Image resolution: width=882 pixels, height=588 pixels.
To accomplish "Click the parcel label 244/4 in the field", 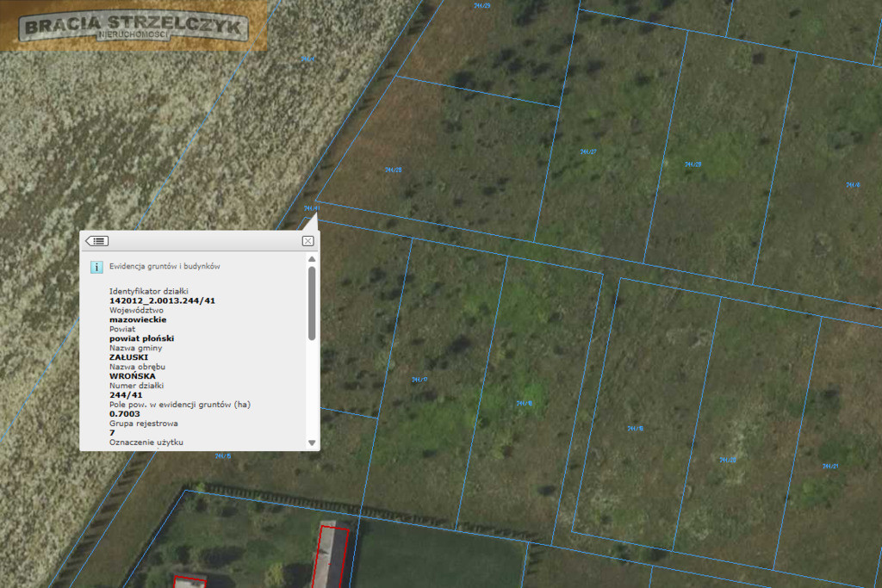I will pyautogui.click(x=307, y=59).
